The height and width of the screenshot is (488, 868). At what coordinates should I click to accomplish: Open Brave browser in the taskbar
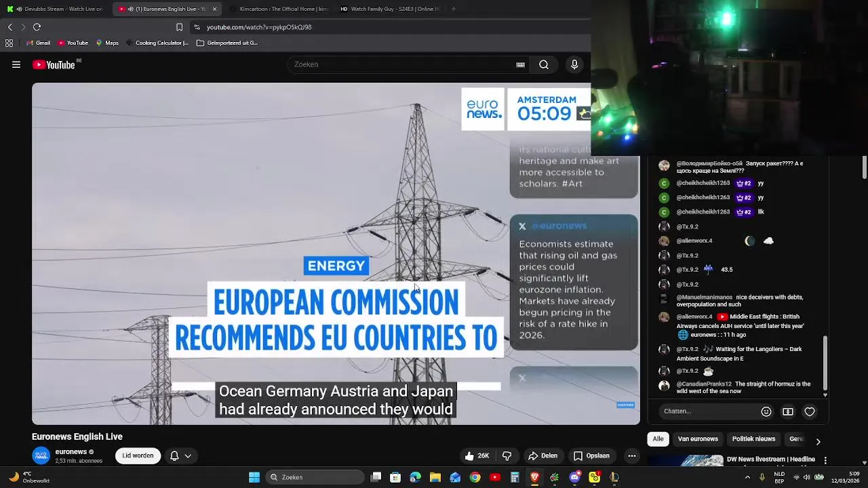[x=535, y=477]
